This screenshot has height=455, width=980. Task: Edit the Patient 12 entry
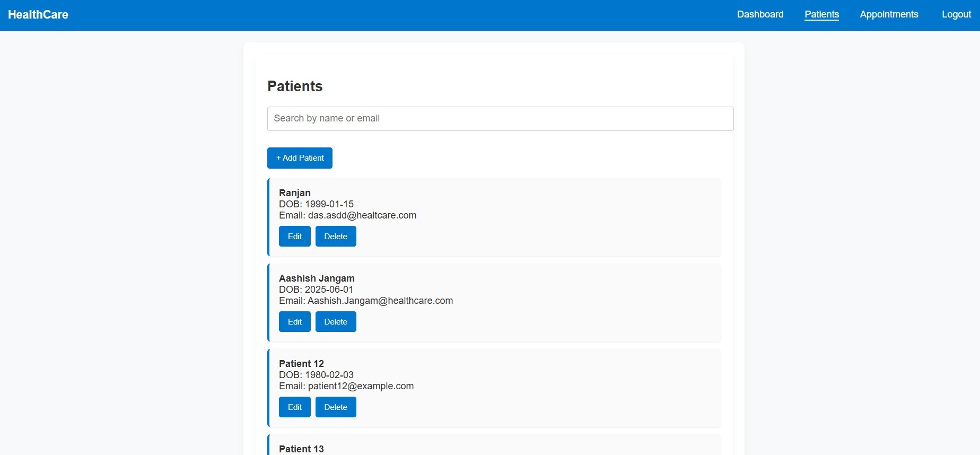click(x=295, y=407)
